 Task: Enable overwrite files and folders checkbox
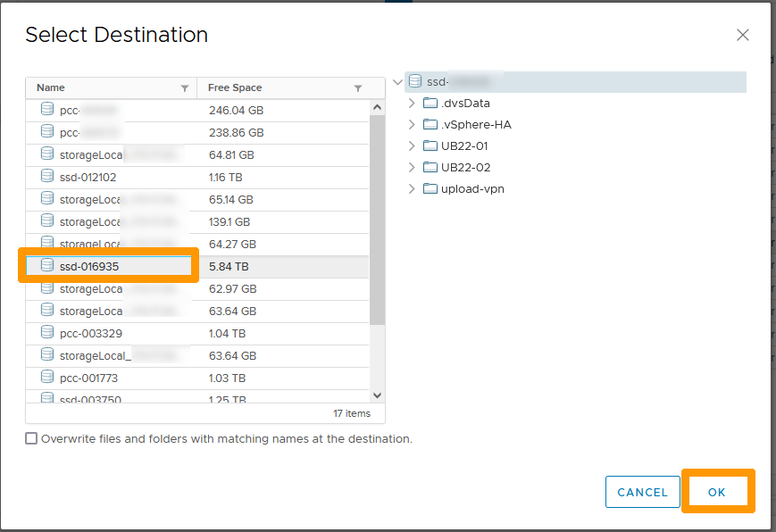point(31,438)
